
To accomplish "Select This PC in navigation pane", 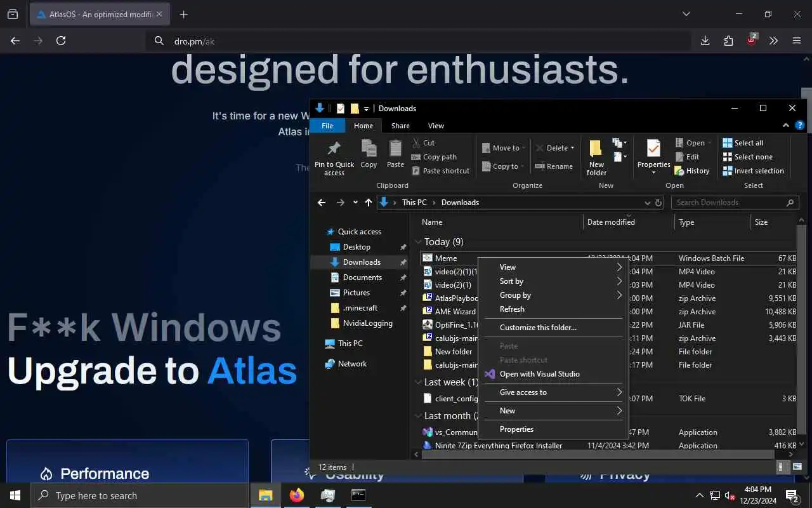I will click(350, 344).
